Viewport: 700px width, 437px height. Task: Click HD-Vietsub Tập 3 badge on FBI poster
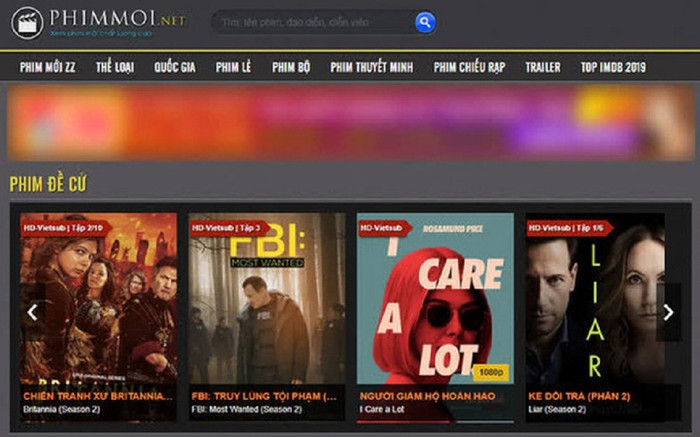click(x=230, y=228)
